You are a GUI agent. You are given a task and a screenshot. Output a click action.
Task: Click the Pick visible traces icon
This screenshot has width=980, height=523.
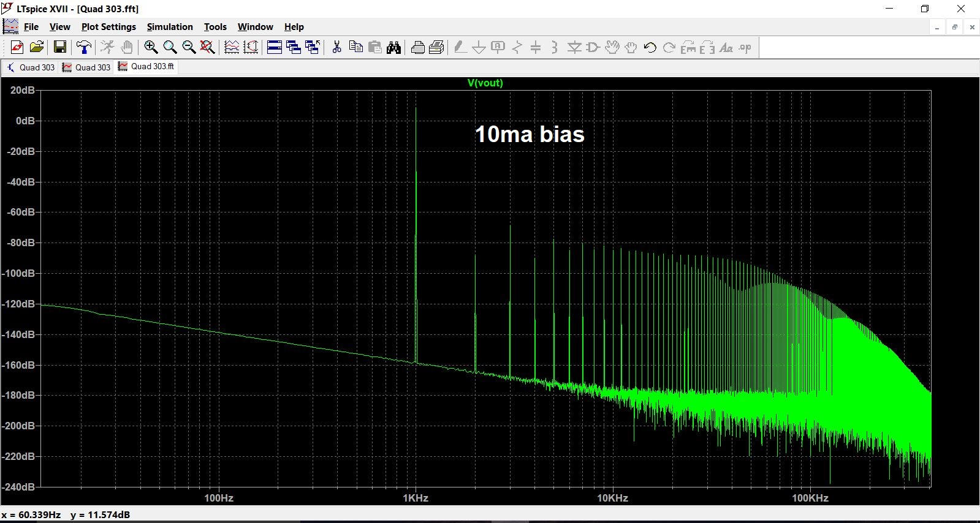(x=232, y=47)
